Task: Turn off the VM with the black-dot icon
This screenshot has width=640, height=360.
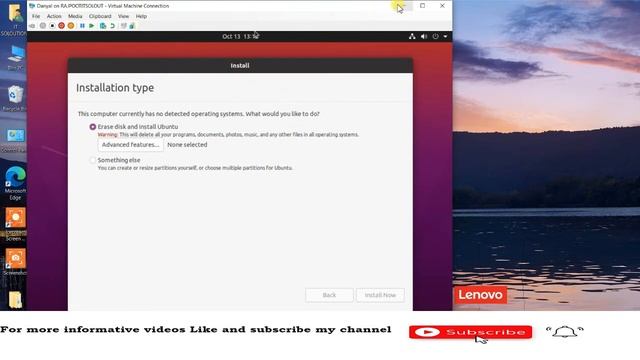Action: coord(52,26)
